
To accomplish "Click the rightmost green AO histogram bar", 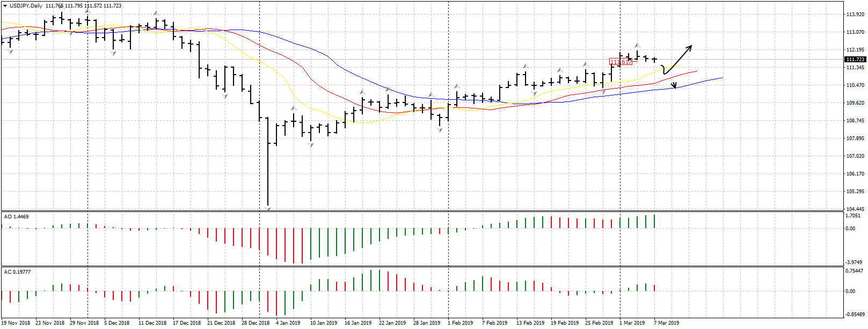I will pos(655,222).
